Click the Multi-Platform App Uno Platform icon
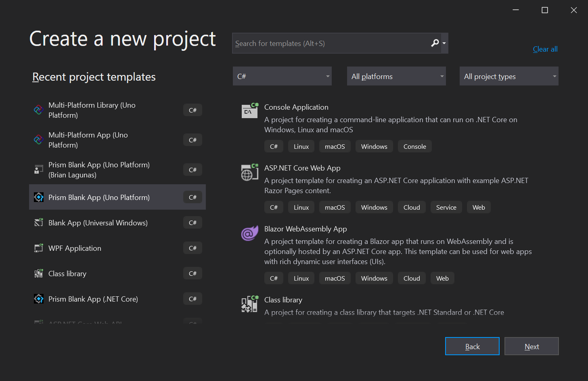The height and width of the screenshot is (381, 588). 38,140
